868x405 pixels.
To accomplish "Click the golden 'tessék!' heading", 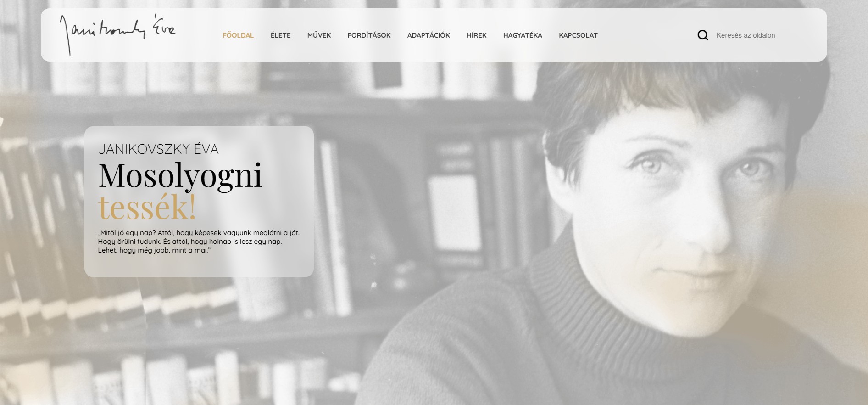I will [x=147, y=208].
